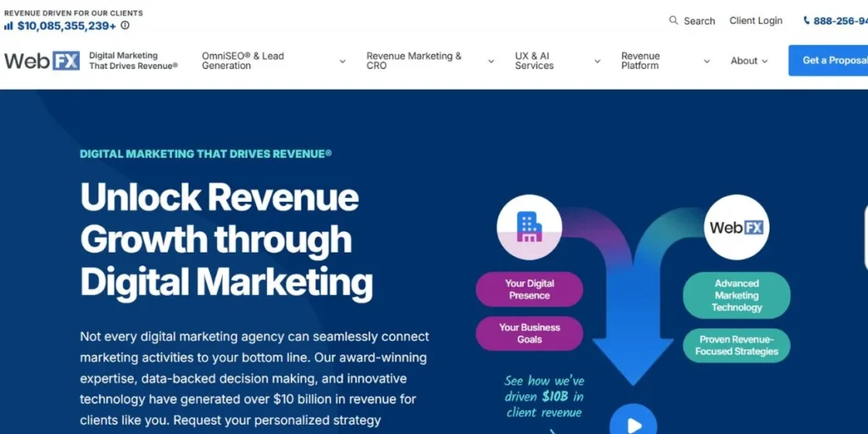Click the phone icon next to 888-256 number
Screen dimensions: 868x434
(x=807, y=20)
